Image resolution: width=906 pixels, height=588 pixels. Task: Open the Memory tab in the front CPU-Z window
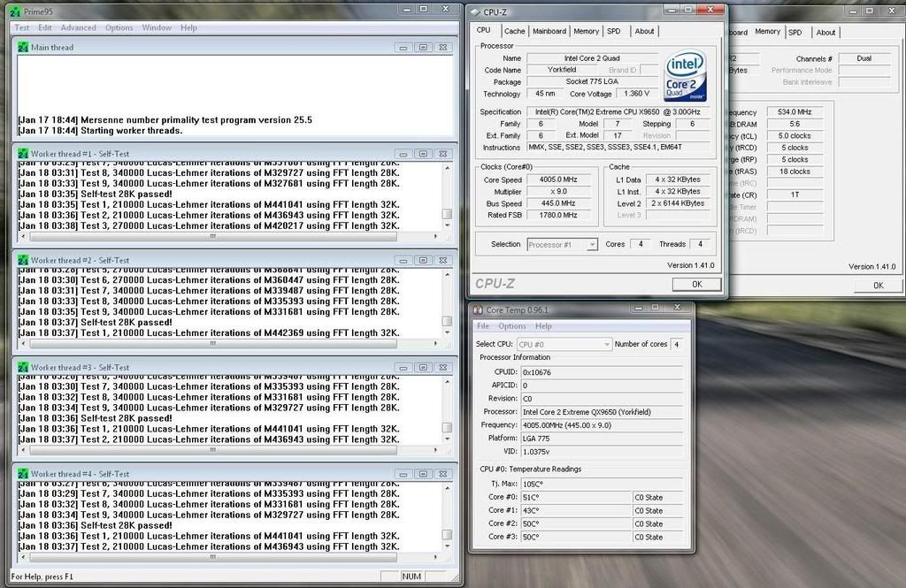click(x=587, y=31)
